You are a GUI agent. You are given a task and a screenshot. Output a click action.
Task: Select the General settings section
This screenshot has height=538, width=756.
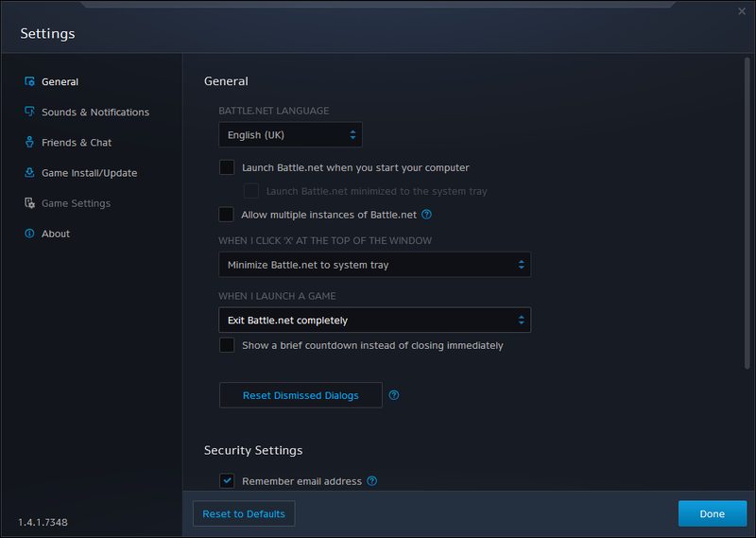coord(60,81)
